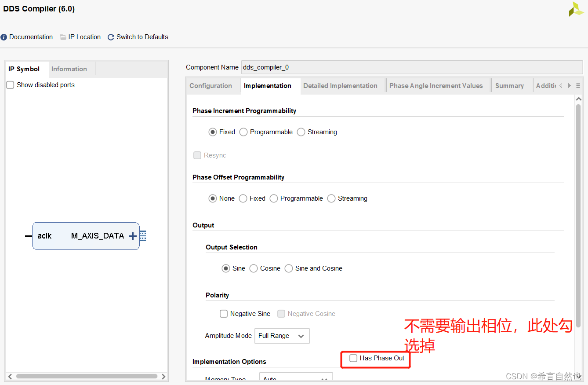The width and height of the screenshot is (588, 385).
Task: Click the Amplitude Mode label
Action: click(229, 336)
